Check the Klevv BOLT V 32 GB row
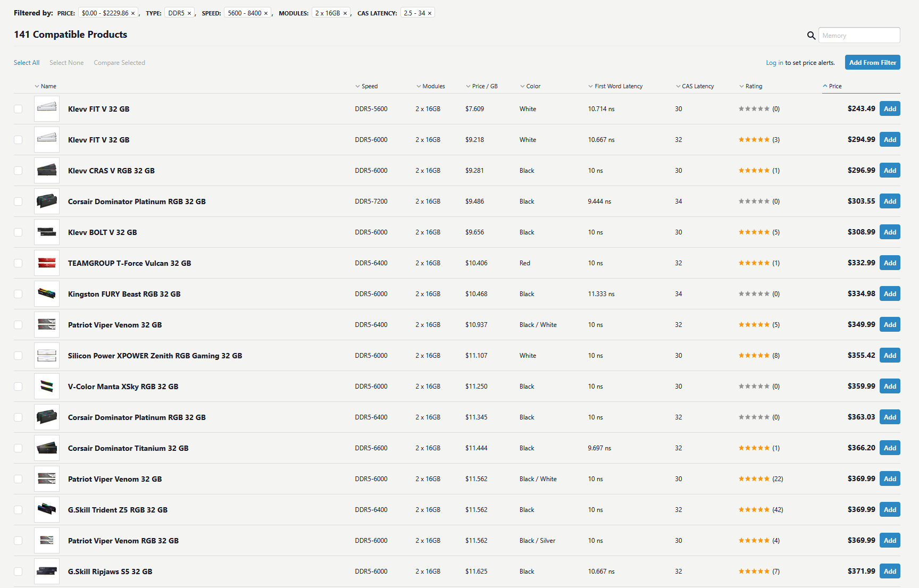The image size is (919, 588). 18,232
